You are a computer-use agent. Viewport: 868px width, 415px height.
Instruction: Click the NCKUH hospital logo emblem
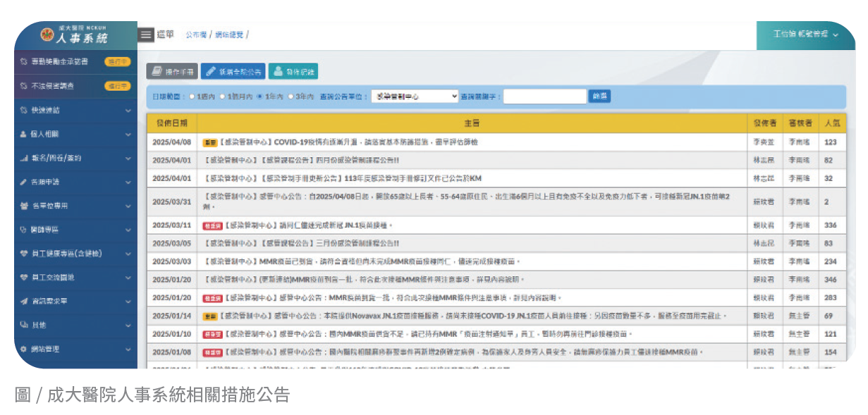click(47, 35)
